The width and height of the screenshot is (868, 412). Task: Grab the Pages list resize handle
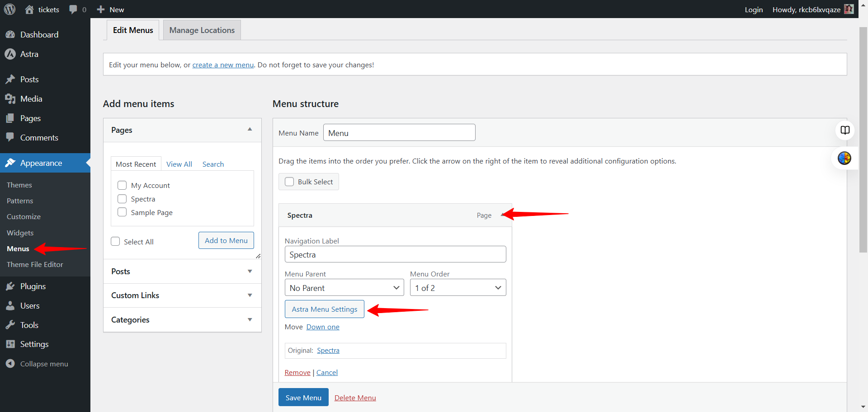258,256
